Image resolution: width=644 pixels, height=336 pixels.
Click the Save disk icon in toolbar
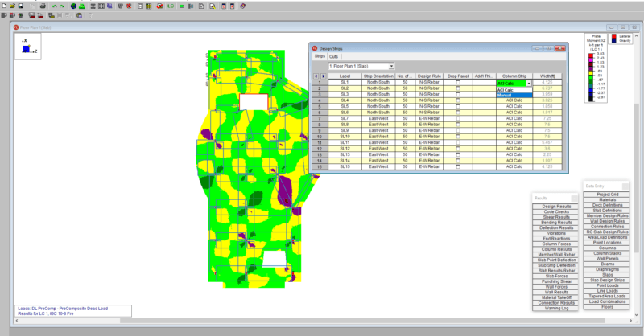coord(20,6)
